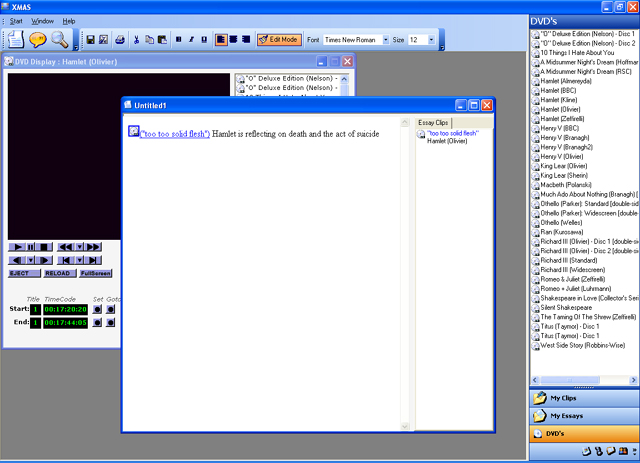
Task: Click the RELOAD button
Action: click(60, 274)
